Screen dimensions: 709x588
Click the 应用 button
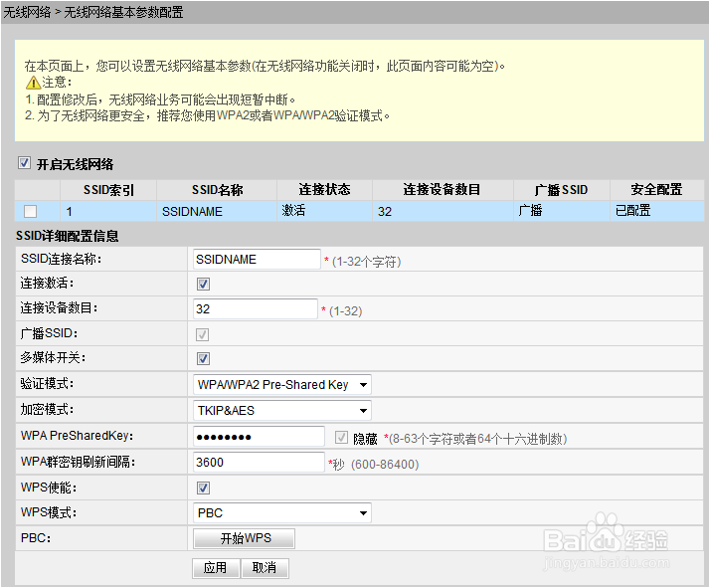[215, 568]
